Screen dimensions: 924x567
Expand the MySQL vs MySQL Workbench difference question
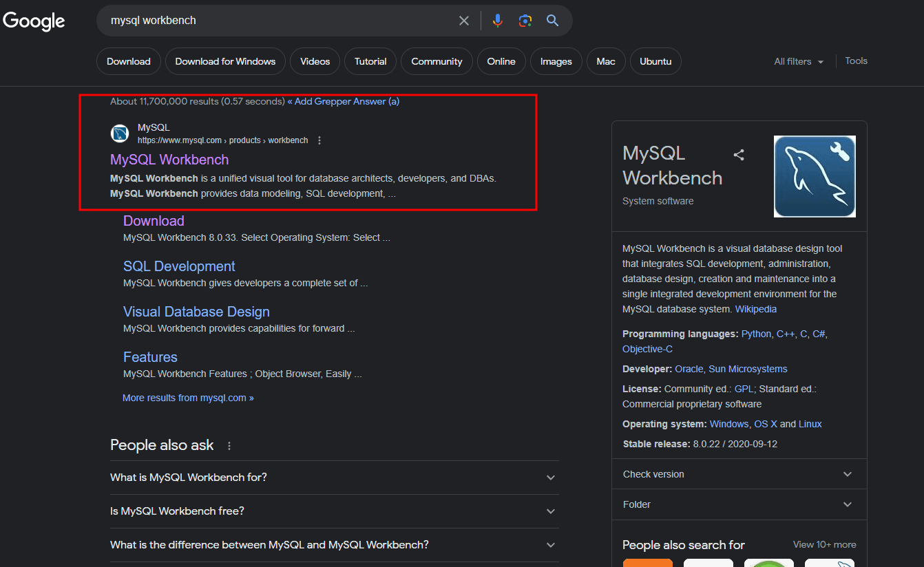[335, 545]
